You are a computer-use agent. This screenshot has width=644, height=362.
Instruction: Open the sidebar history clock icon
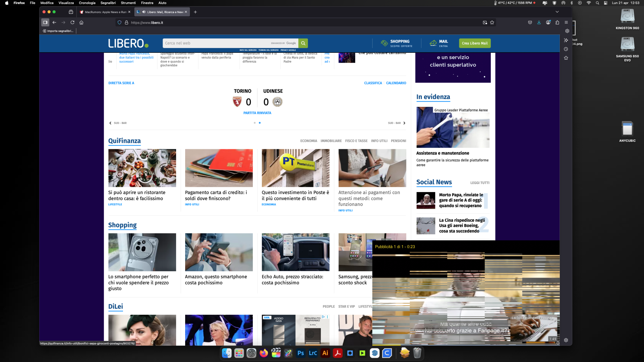pos(566,49)
